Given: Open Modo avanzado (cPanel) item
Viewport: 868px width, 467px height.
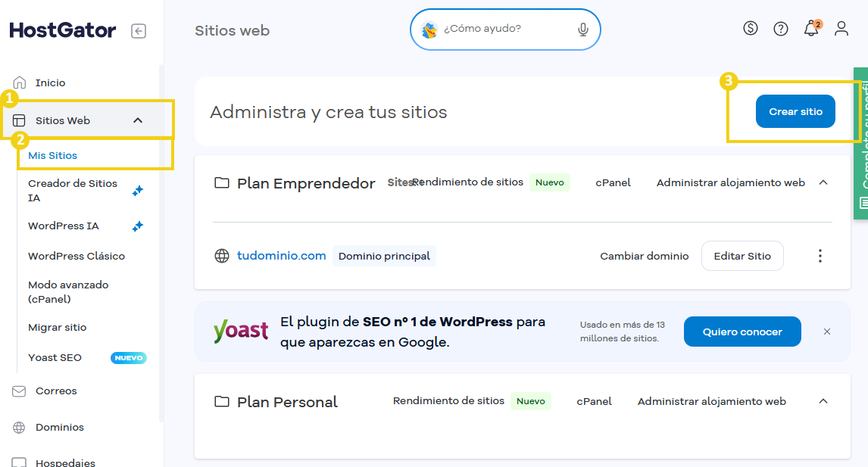Looking at the screenshot, I should click(68, 291).
